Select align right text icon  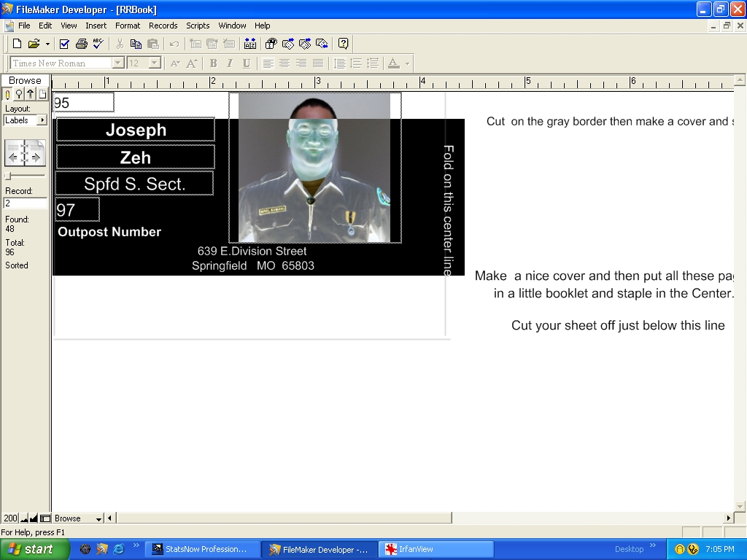301,63
